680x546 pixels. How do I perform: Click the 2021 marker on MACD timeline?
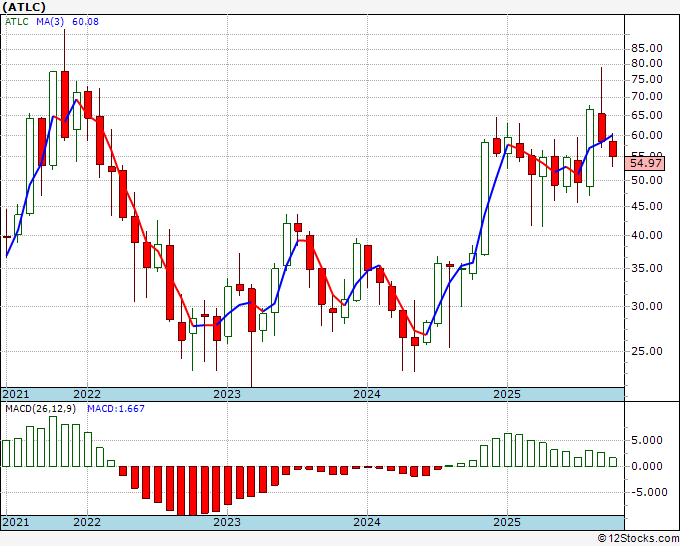click(x=16, y=522)
